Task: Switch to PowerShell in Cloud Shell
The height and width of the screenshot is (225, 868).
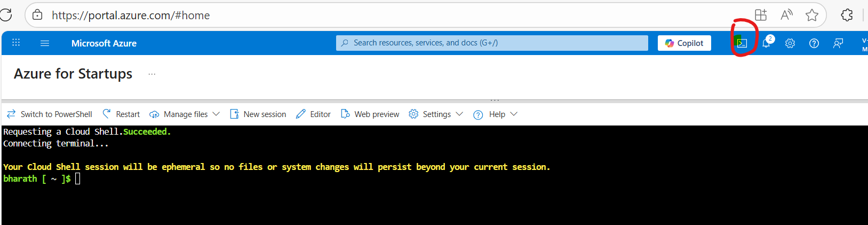Action: pyautogui.click(x=49, y=114)
